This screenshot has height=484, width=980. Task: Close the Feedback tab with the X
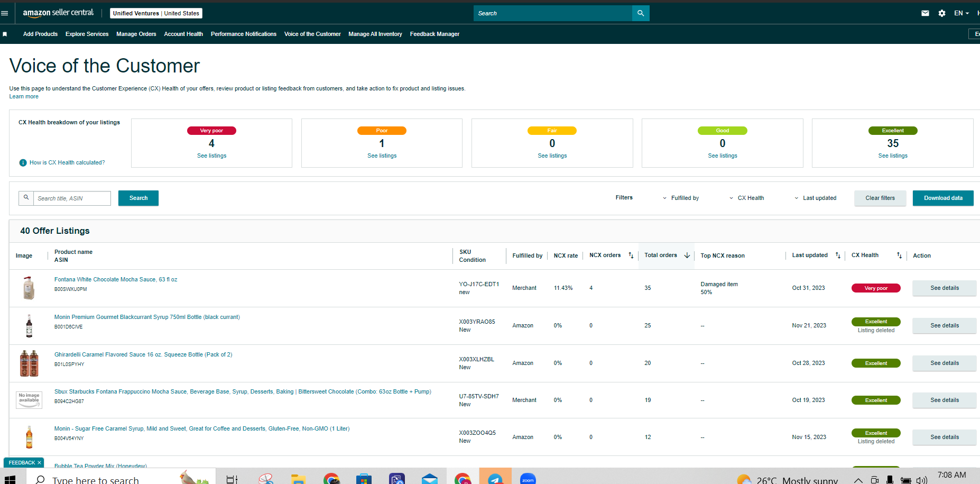(x=39, y=463)
